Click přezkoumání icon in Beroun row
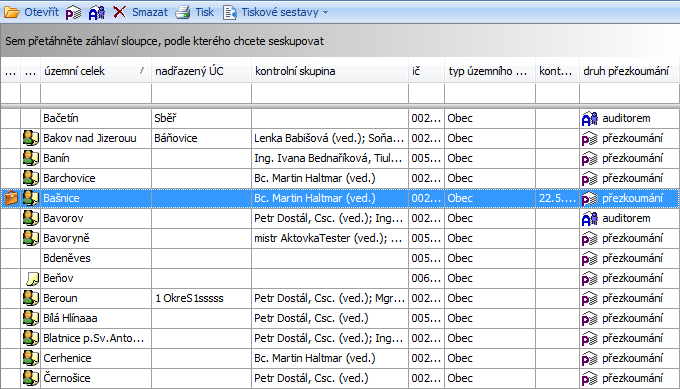The width and height of the screenshot is (680, 389). (x=590, y=298)
